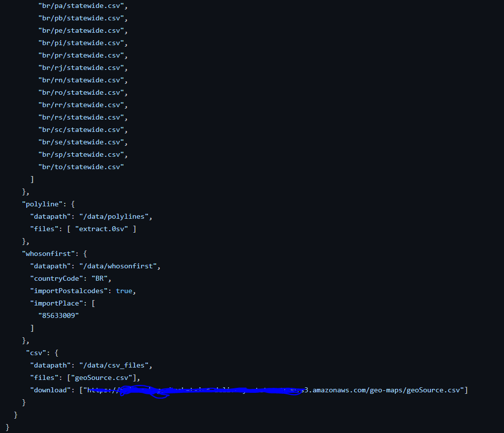Click the "csv" section key

pos(36,353)
